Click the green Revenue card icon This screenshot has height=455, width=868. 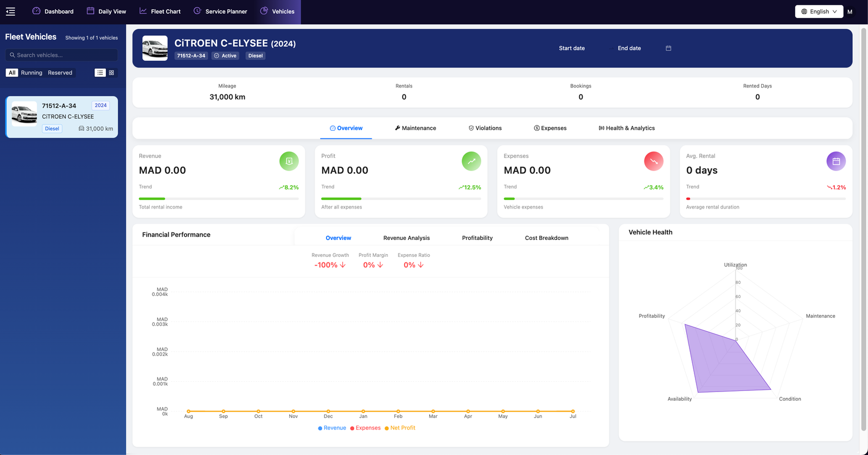coord(289,161)
